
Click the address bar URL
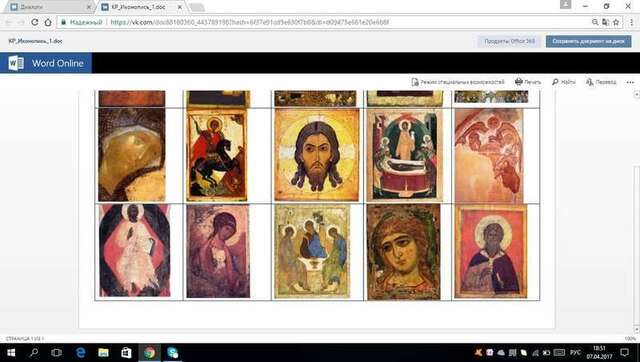tap(250, 22)
